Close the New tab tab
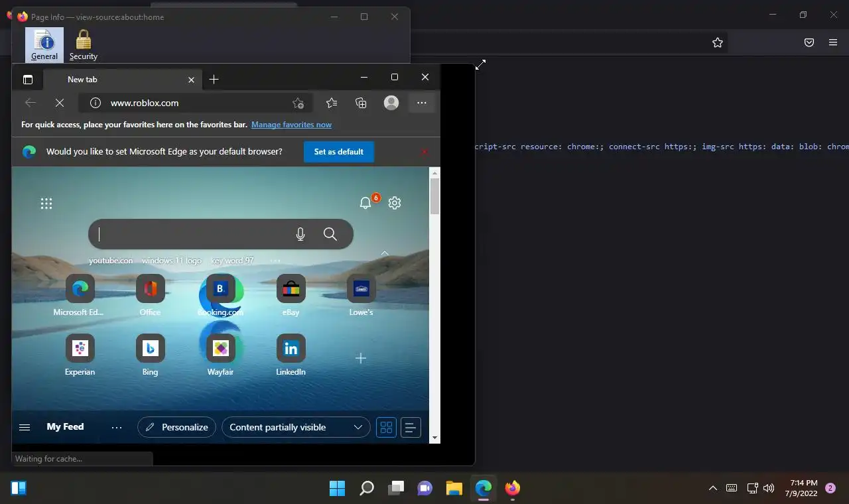849x504 pixels. [x=191, y=80]
